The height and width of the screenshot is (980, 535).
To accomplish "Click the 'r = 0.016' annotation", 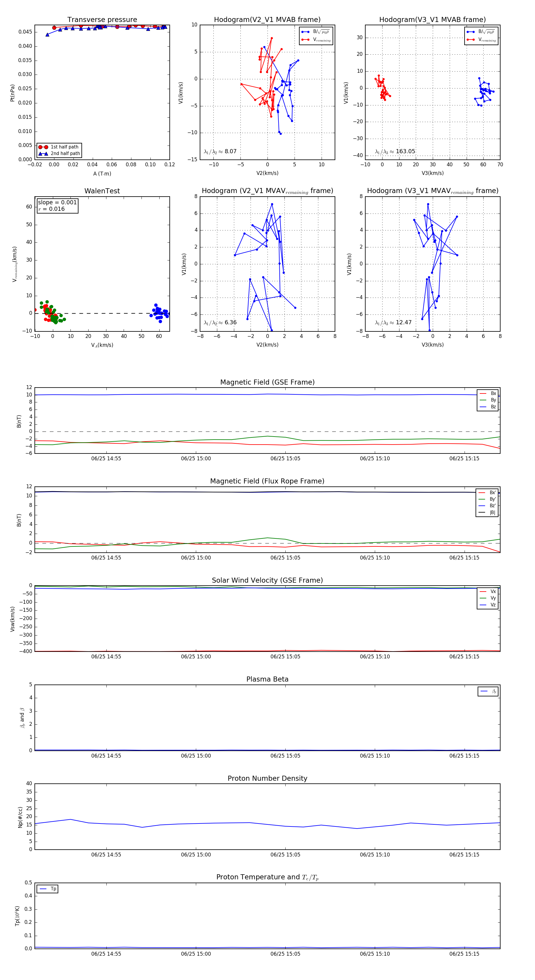I will [51, 209].
